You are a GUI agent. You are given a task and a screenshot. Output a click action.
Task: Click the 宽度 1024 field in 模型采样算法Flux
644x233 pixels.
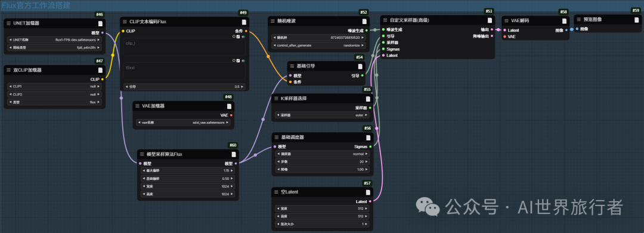tap(188, 186)
